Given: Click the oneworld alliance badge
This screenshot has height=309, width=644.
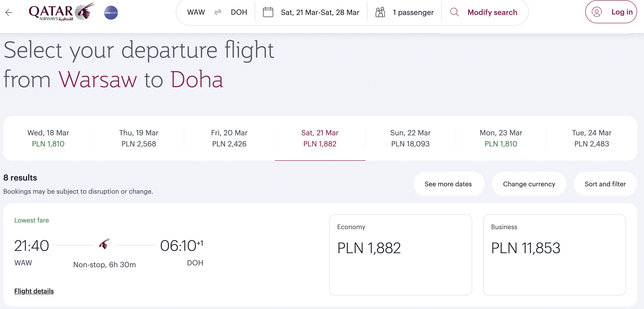Looking at the screenshot, I should [x=111, y=12].
